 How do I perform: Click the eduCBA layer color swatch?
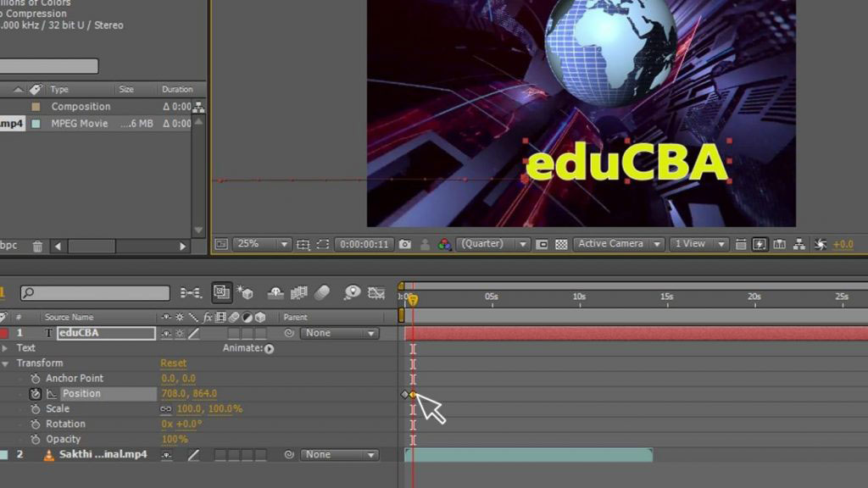point(5,333)
